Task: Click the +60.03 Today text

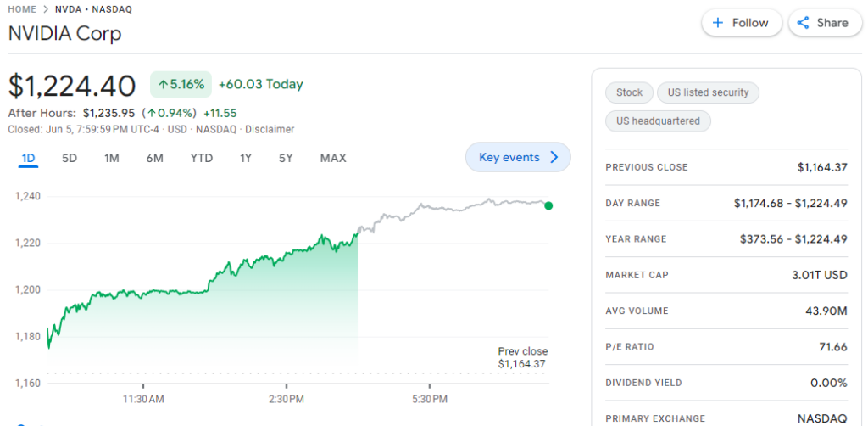Action: point(261,84)
